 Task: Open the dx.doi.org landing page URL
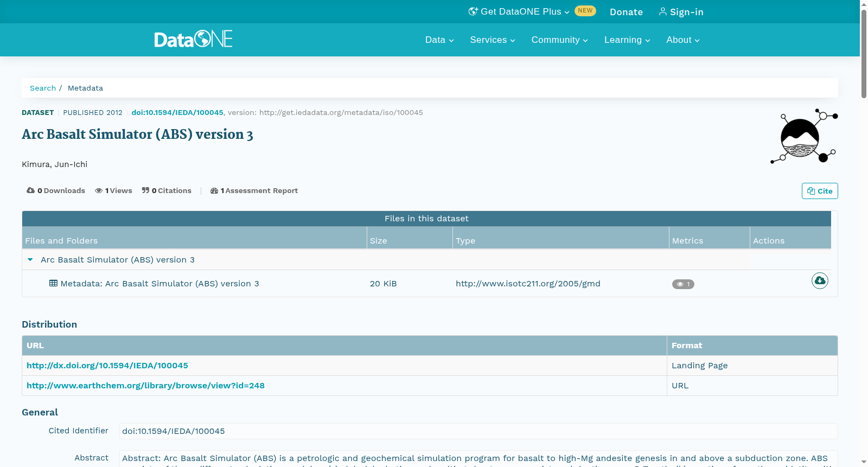(107, 366)
